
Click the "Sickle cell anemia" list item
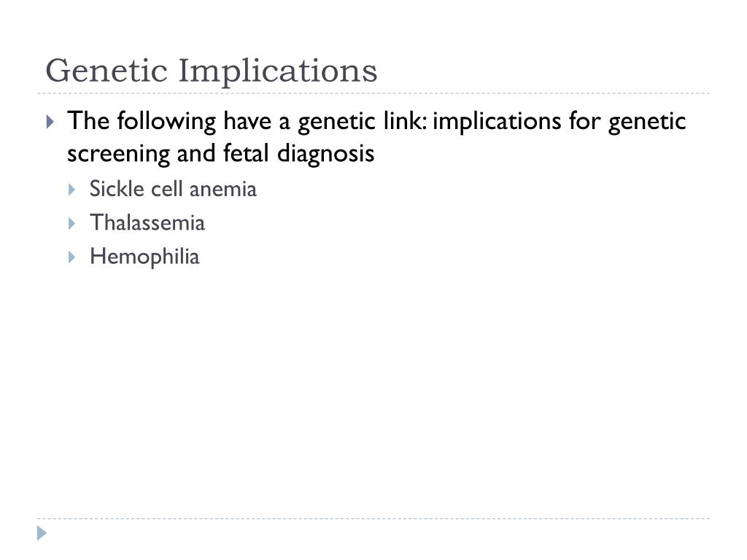pyautogui.click(x=173, y=189)
